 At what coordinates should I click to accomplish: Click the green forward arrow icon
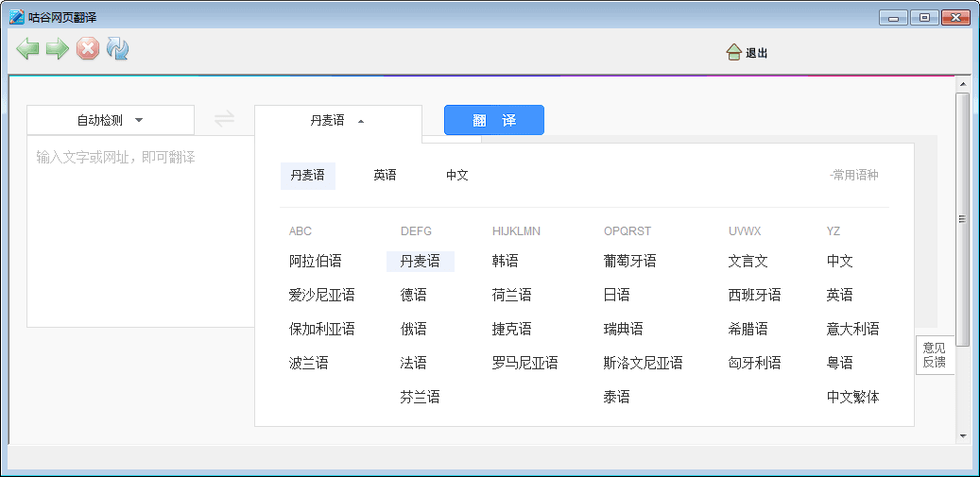[58, 49]
